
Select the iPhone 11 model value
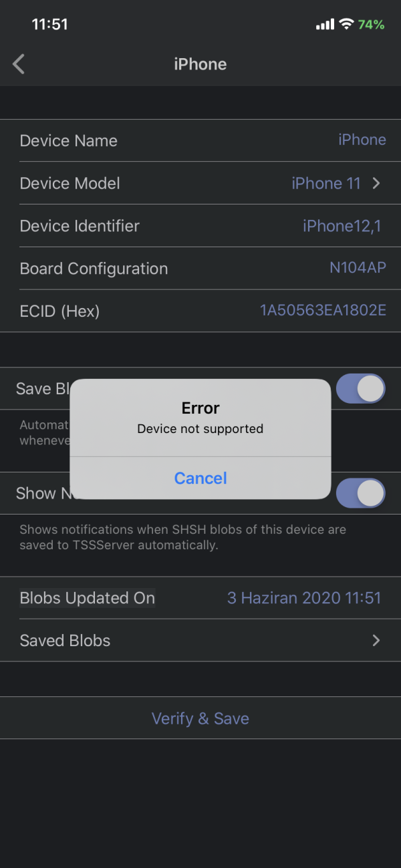point(326,183)
